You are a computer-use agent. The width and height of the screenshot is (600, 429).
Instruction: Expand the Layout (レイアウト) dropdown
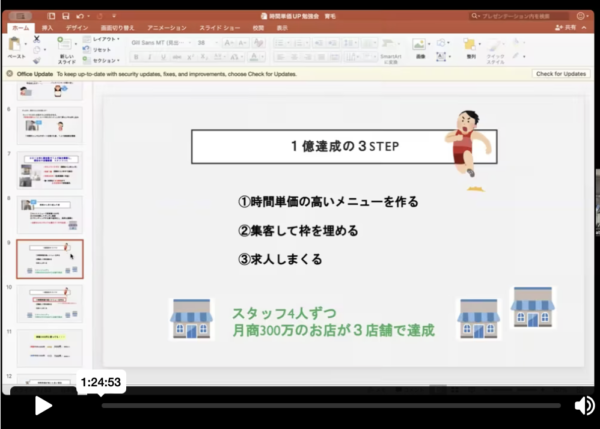(104, 38)
